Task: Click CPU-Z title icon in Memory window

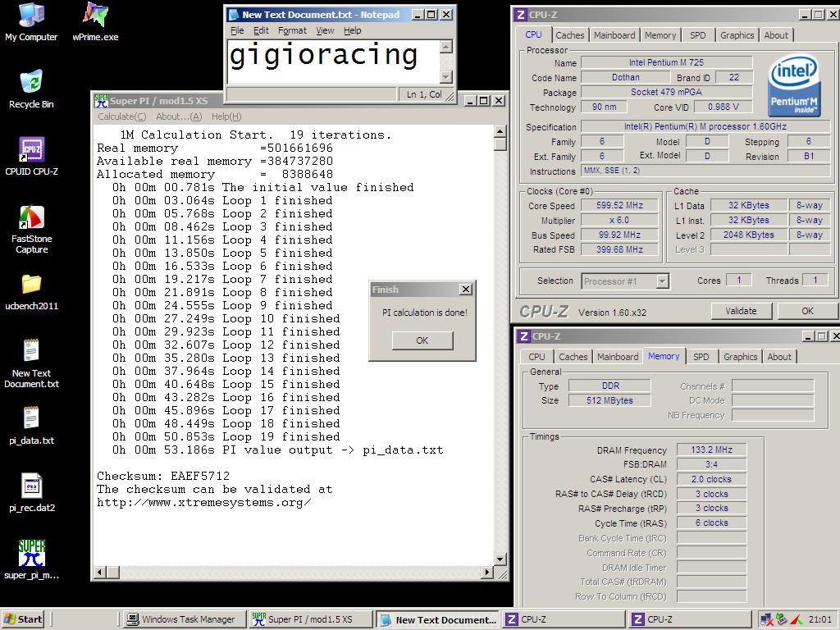Action: coord(523,336)
